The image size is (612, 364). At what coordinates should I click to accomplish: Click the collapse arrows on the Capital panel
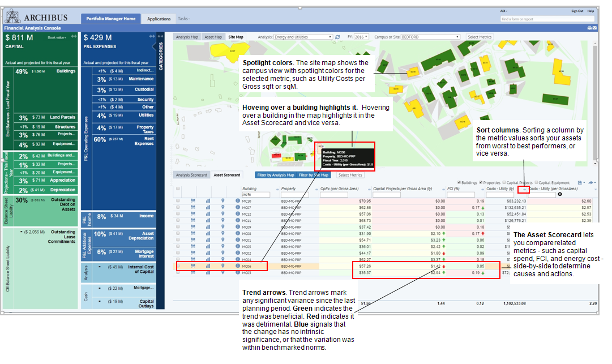pos(74,37)
